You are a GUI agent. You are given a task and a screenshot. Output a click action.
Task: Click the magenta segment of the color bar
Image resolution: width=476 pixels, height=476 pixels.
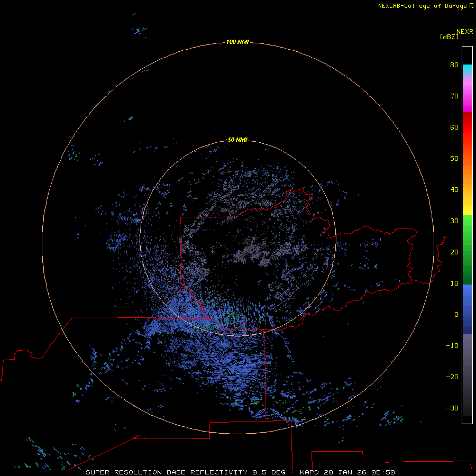(x=467, y=97)
